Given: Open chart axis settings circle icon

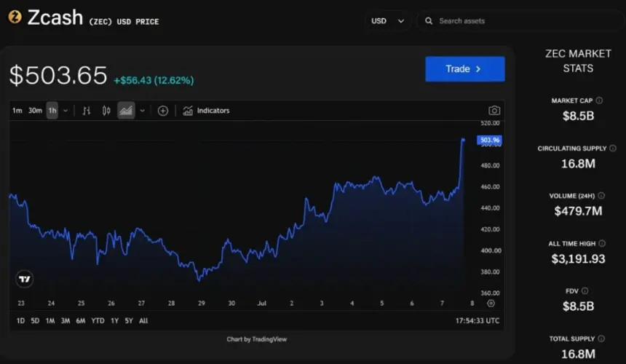Looking at the screenshot, I should click(491, 304).
